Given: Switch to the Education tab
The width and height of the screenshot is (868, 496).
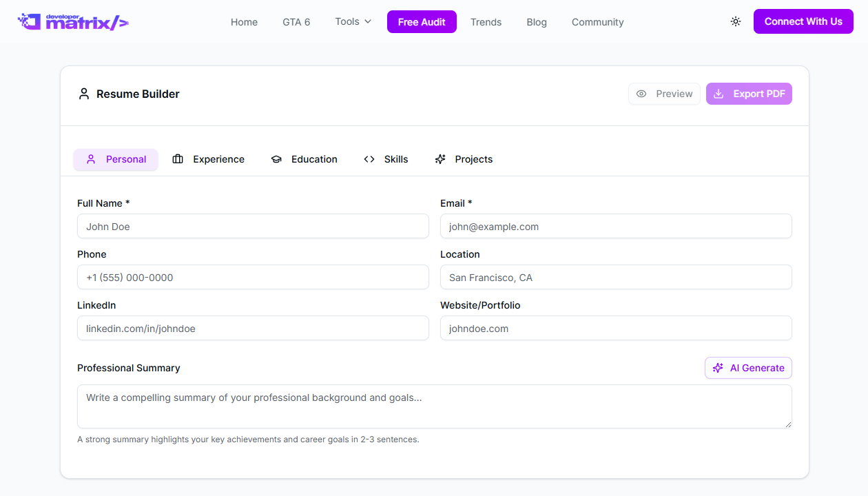Looking at the screenshot, I should click(x=304, y=159).
